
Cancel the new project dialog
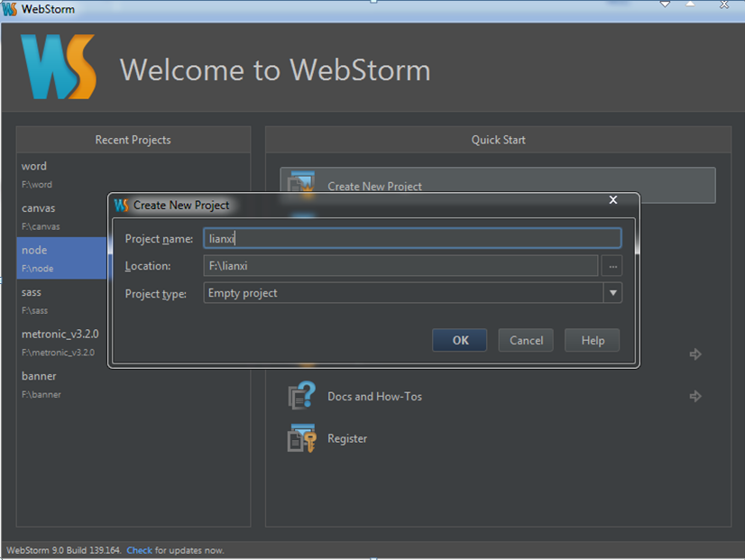[x=526, y=340]
